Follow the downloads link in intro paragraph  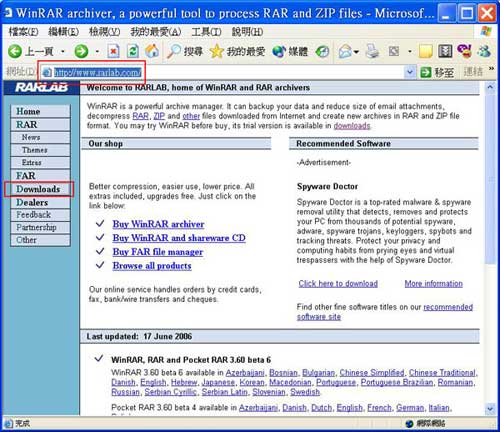352,126
